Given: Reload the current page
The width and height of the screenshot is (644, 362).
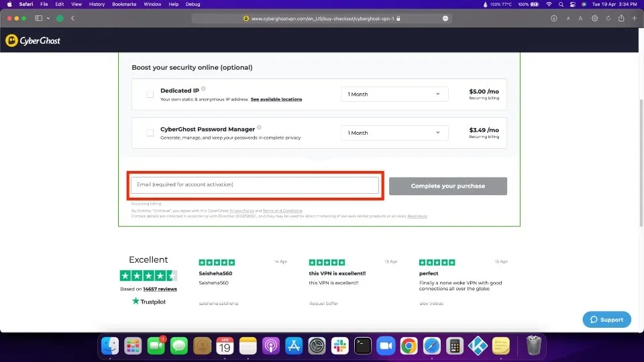Looking at the screenshot, I should 608,18.
